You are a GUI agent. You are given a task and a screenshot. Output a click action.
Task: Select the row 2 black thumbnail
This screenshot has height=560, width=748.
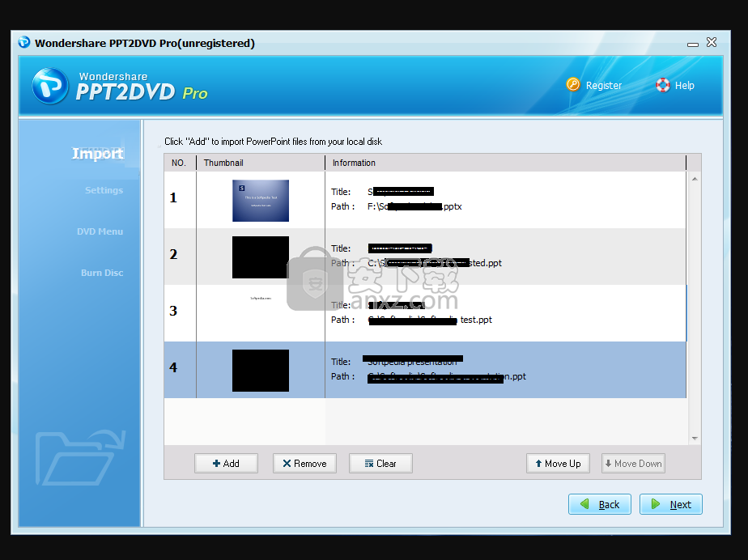coord(261,257)
